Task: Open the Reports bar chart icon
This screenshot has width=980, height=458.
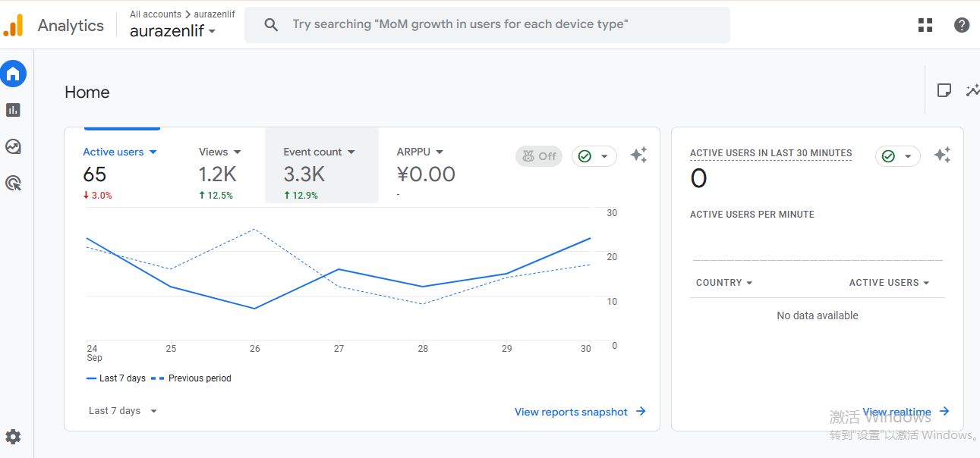Action: 13,110
